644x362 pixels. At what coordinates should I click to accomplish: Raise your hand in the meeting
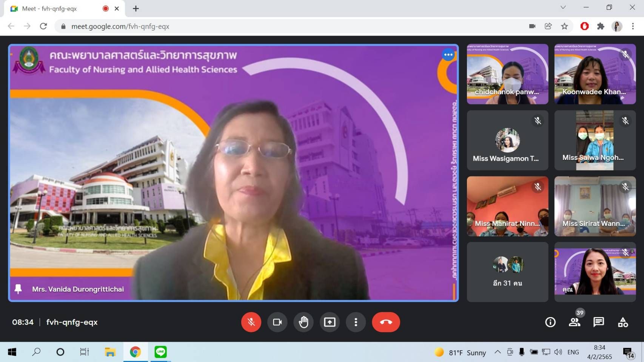304,322
